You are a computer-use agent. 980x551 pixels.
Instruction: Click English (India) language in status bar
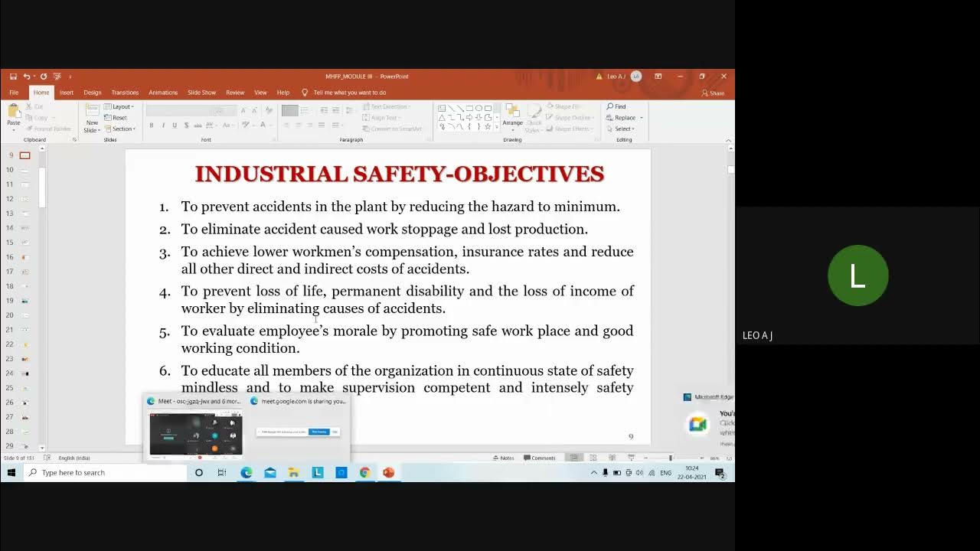[x=74, y=458]
